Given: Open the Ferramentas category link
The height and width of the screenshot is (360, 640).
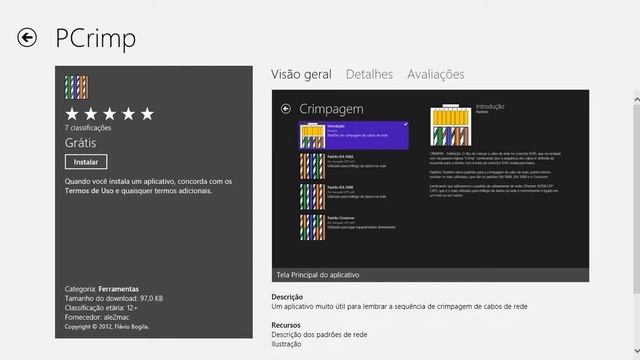Looking at the screenshot, I should (x=118, y=289).
